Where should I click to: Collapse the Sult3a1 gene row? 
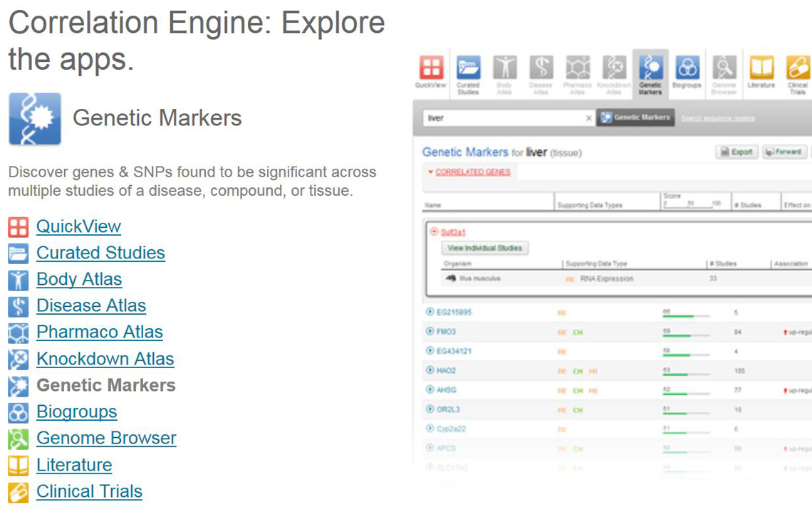(434, 231)
